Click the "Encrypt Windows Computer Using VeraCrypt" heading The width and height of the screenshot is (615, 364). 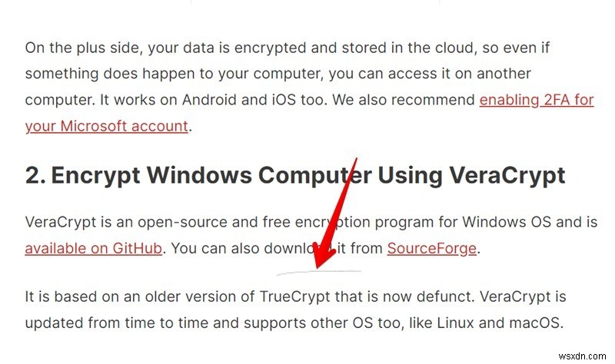pos(295,176)
